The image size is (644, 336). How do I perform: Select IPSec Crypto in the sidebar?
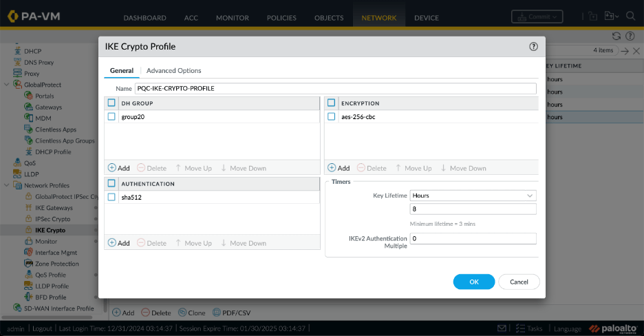click(52, 218)
